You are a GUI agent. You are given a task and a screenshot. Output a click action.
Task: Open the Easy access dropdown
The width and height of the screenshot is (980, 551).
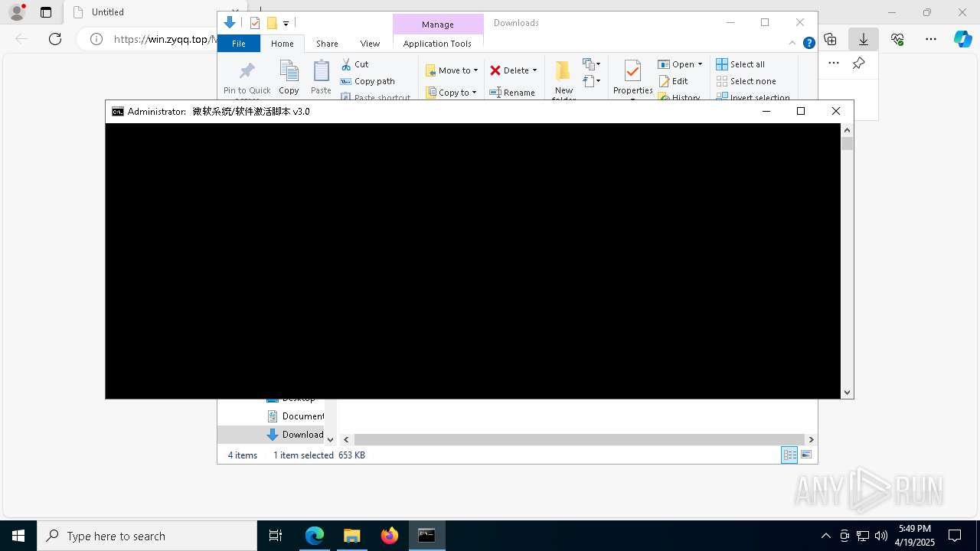(x=592, y=80)
